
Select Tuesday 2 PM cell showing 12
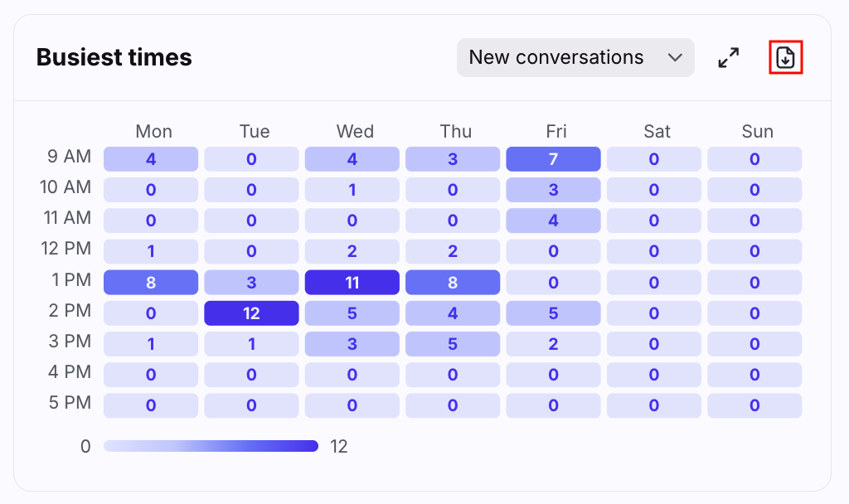pos(251,313)
